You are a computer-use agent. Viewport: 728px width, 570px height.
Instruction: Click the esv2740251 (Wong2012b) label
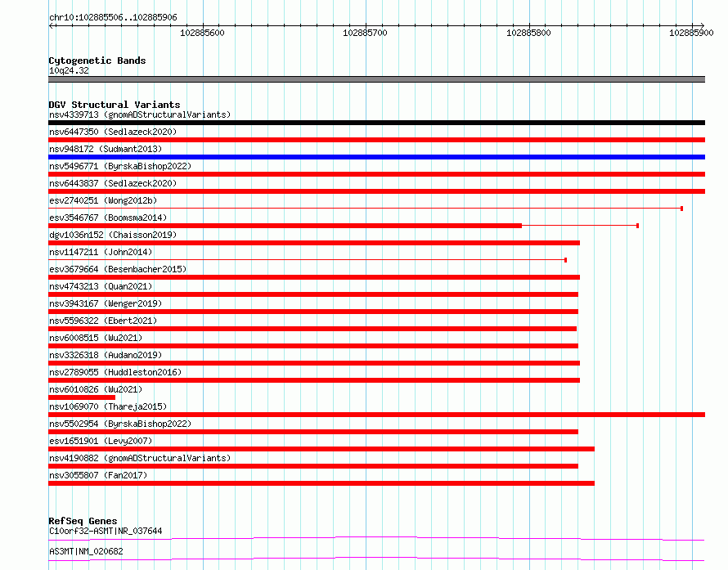pos(103,200)
